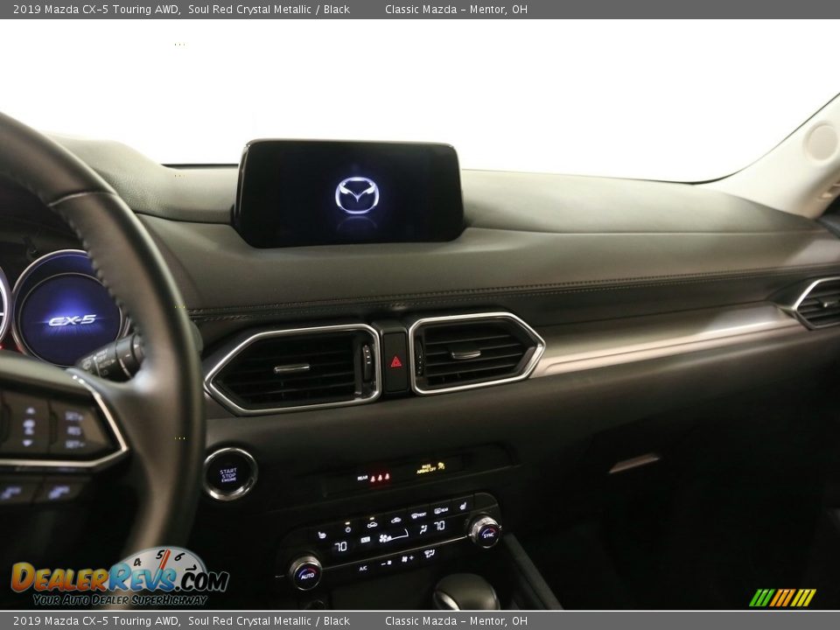The image size is (840, 630).
Task: Select the airflow direction mode button
Action: pos(423,529)
